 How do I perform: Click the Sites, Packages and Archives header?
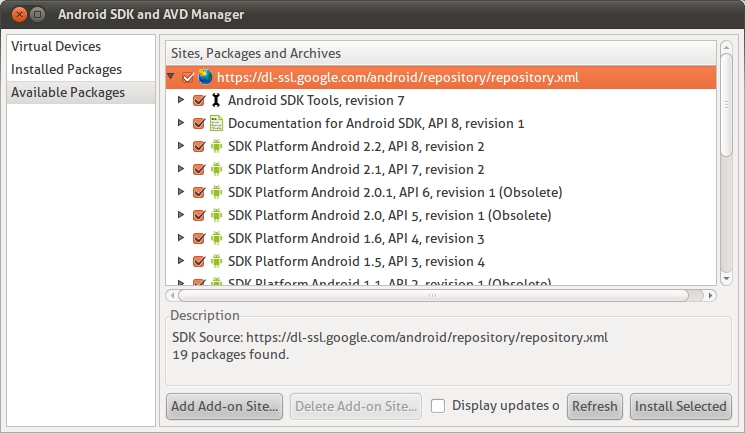(x=441, y=53)
